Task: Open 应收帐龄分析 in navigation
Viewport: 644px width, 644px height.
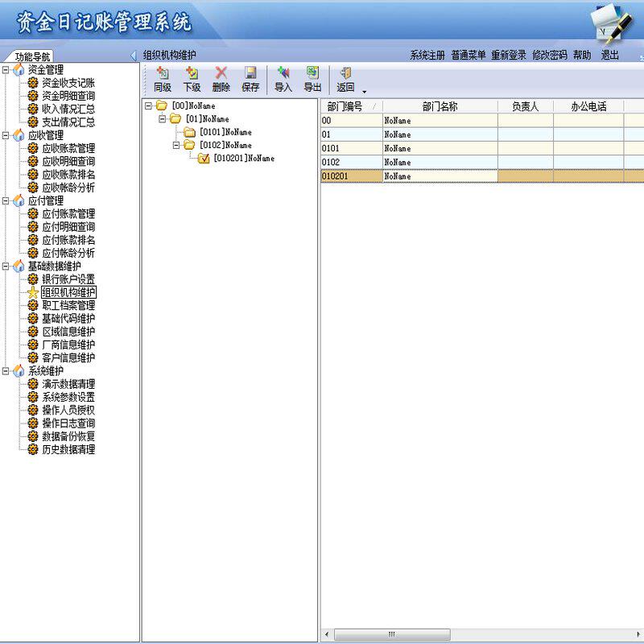Action: (68, 188)
